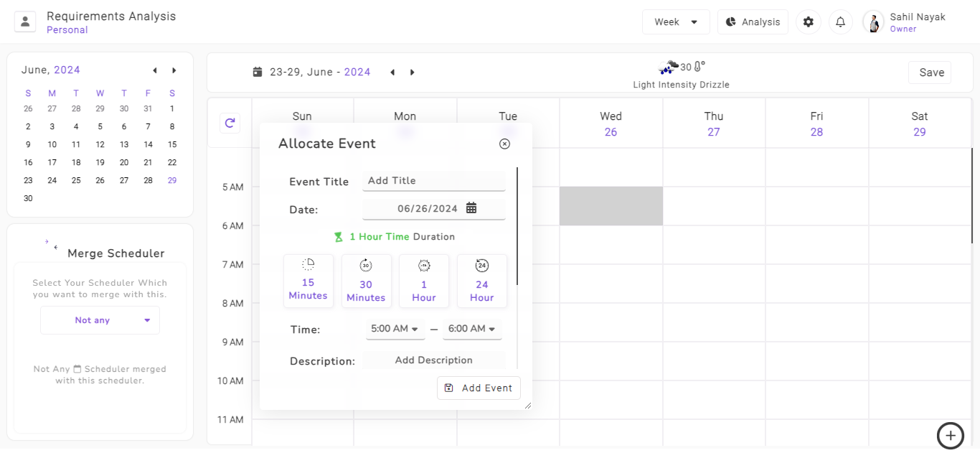Open the 6:00 AM end time dropdown

(x=472, y=329)
